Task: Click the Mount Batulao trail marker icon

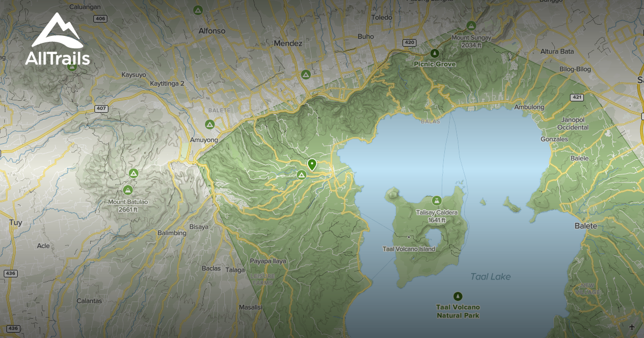Action: (128, 190)
